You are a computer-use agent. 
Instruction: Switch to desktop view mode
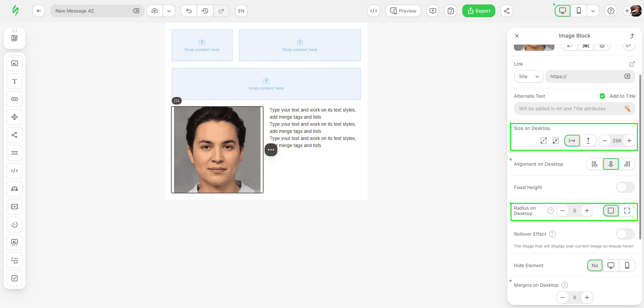pos(563,11)
